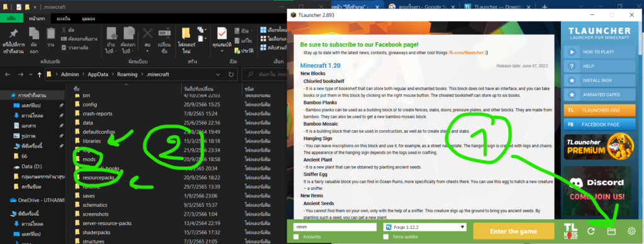Select AppData in the address path
This screenshot has height=244, width=644.
pos(97,74)
